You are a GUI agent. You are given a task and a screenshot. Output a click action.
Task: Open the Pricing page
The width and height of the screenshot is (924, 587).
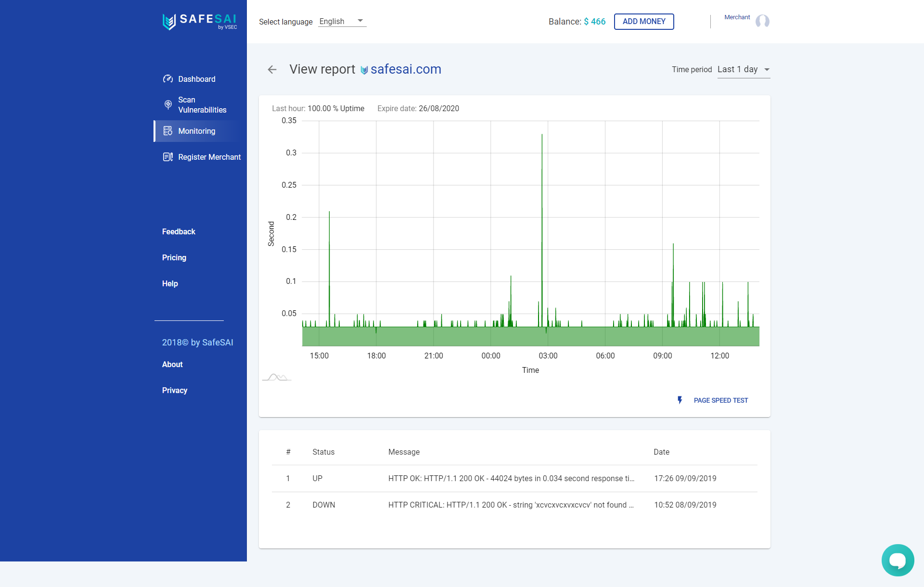coord(174,257)
